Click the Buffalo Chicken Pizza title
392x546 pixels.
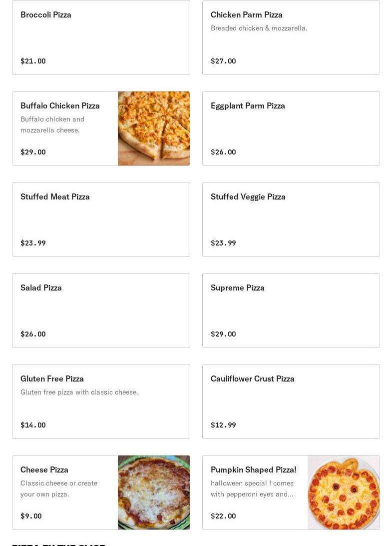point(60,105)
